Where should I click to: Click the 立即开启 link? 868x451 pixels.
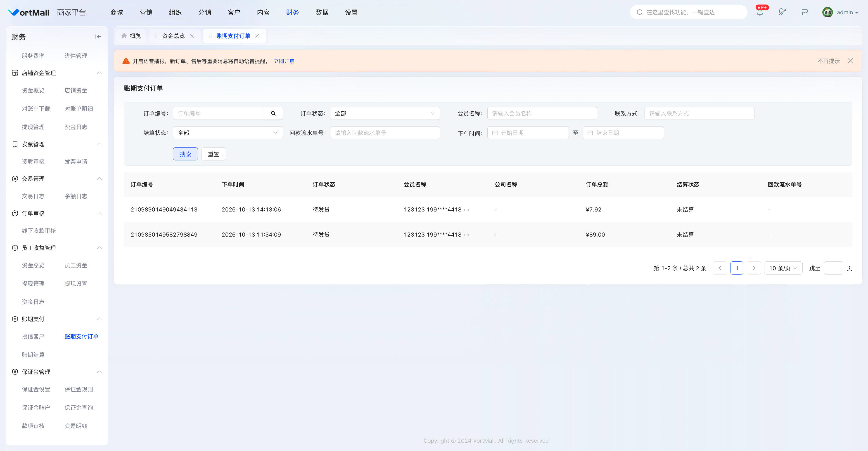coord(284,61)
